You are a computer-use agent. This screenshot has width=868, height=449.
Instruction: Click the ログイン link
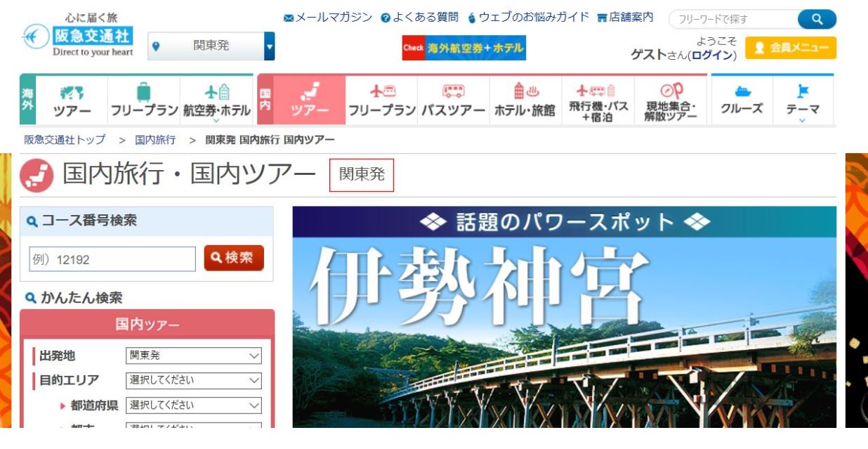click(x=712, y=56)
